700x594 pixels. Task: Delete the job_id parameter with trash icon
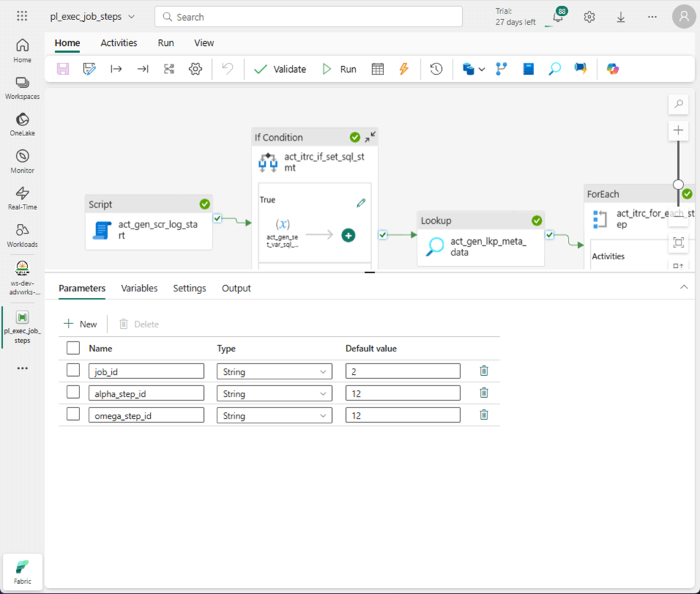pos(484,371)
